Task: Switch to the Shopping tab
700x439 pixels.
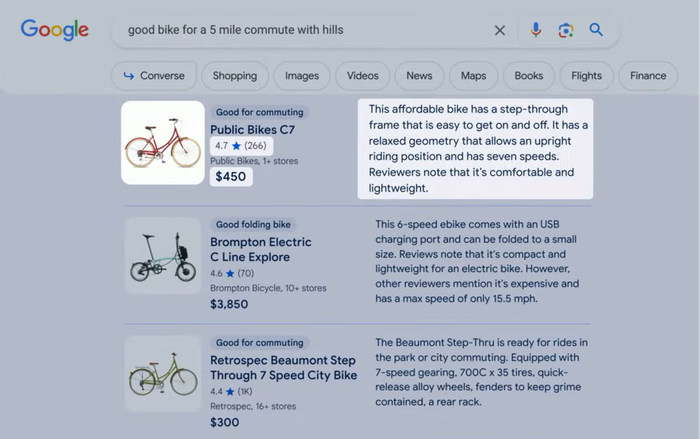Action: click(235, 76)
